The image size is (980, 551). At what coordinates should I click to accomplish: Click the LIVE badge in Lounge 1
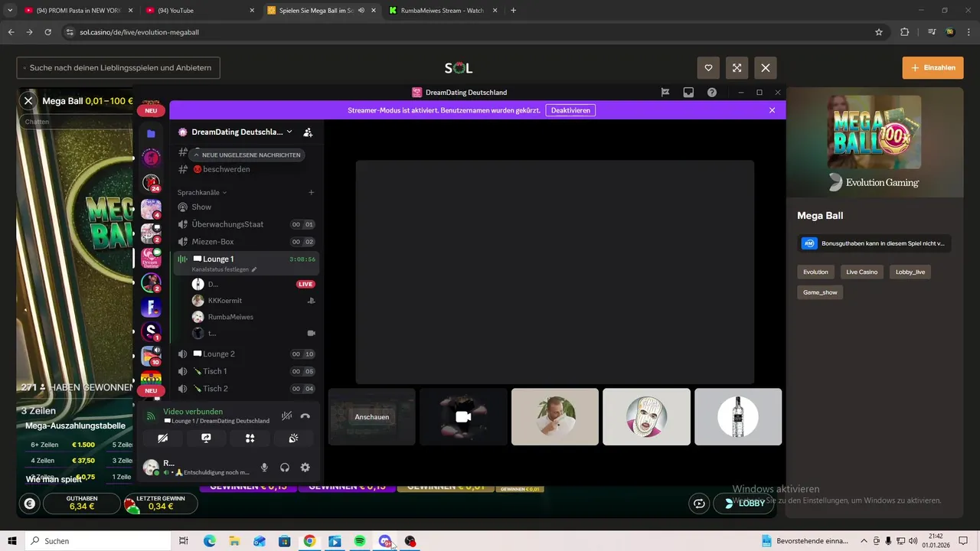[305, 284]
